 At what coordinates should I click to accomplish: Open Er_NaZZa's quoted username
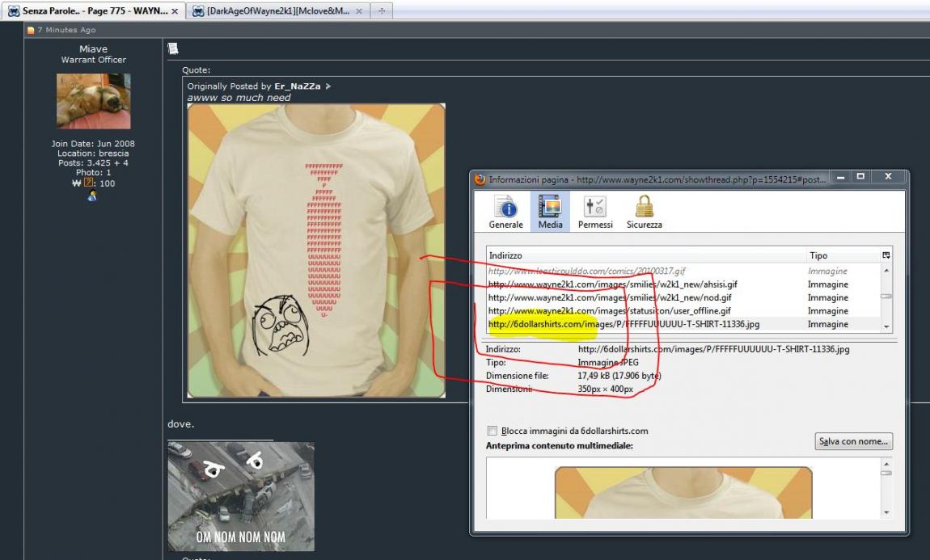point(297,86)
